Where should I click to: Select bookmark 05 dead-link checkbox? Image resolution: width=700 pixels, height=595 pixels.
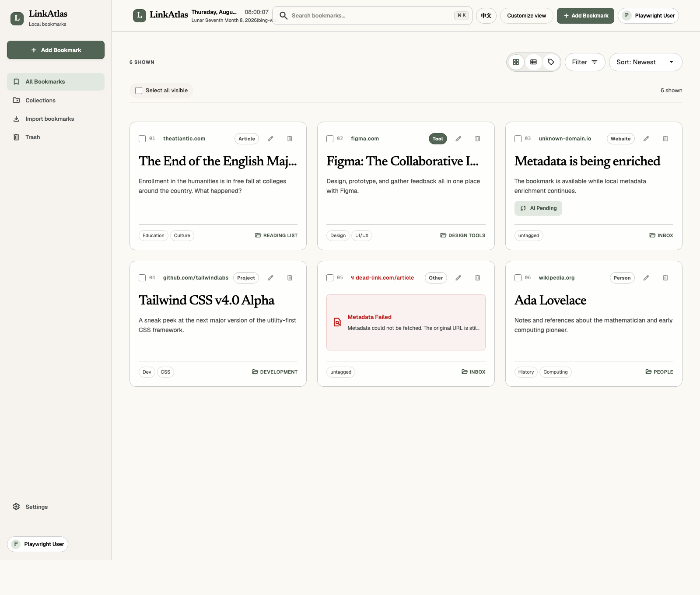[x=330, y=278]
